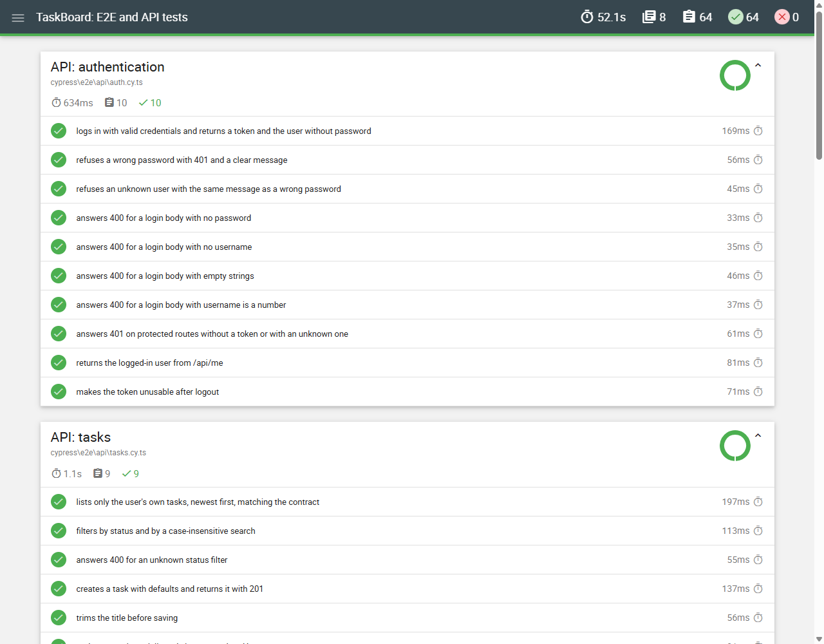
Task: Click pass icon for valid credentials login test
Action: (59, 131)
